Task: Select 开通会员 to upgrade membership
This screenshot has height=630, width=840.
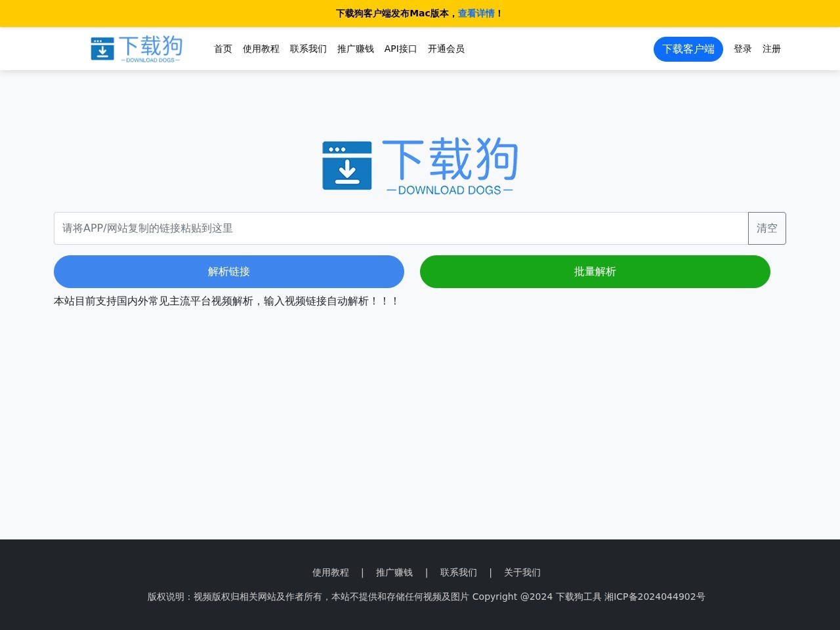Action: tap(446, 49)
